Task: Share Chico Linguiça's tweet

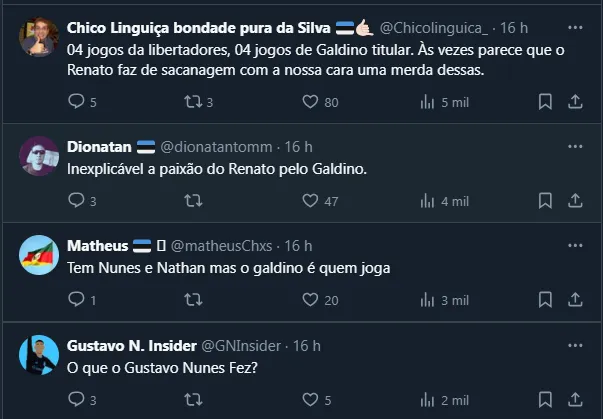Action: coord(576,101)
